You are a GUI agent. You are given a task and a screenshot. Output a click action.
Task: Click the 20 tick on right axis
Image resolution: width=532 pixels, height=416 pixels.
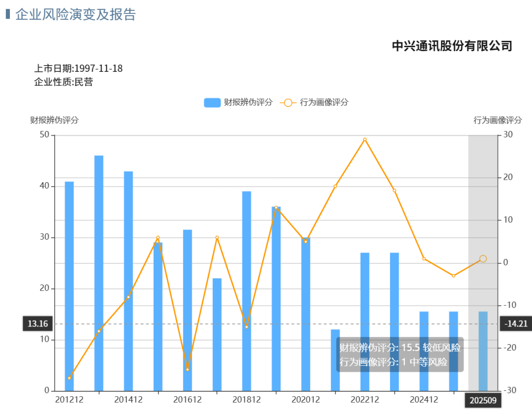[x=508, y=177]
